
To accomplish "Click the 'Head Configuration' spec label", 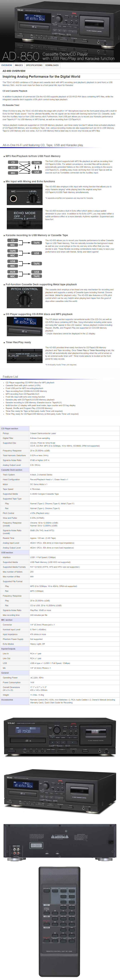I will click(x=11, y=480).
